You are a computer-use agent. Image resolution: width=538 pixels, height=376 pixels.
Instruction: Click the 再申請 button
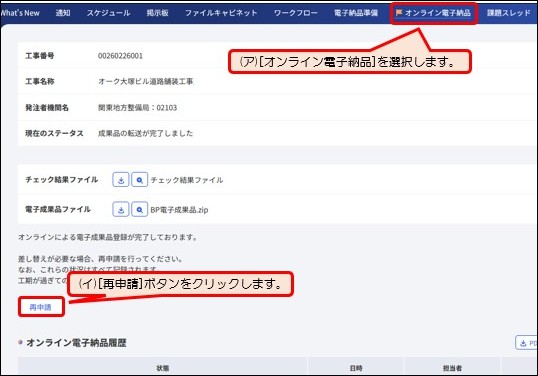[41, 307]
